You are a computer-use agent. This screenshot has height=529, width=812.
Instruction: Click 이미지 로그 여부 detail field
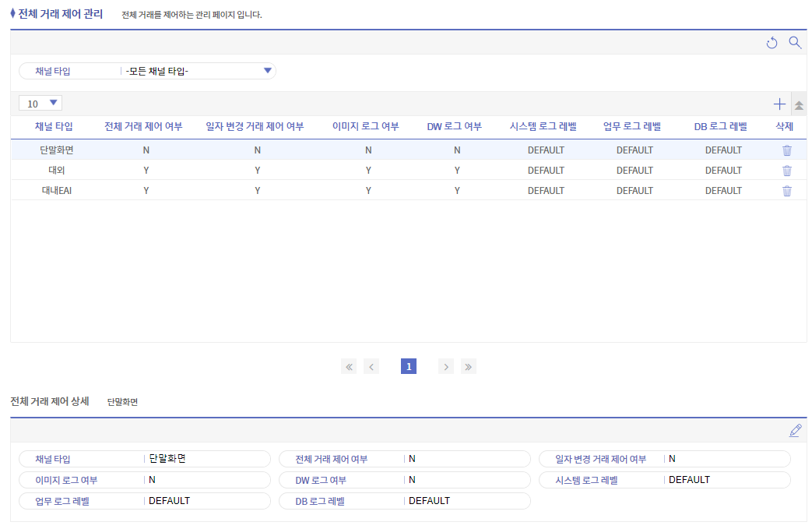point(145,480)
